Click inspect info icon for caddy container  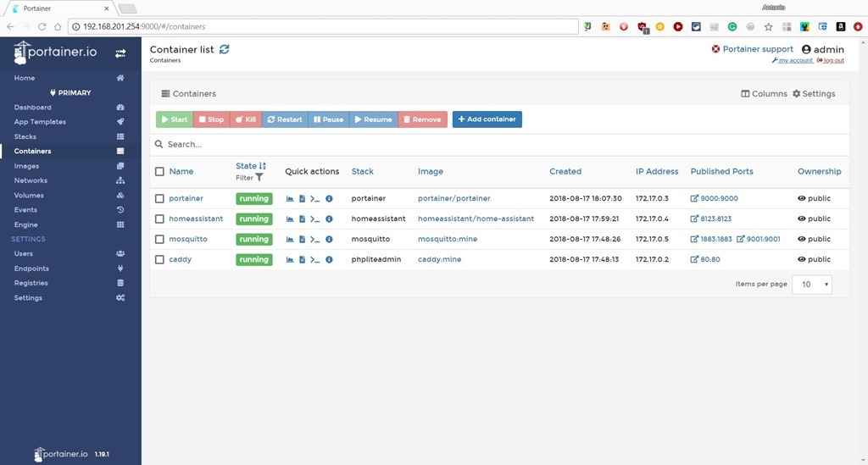(x=329, y=260)
